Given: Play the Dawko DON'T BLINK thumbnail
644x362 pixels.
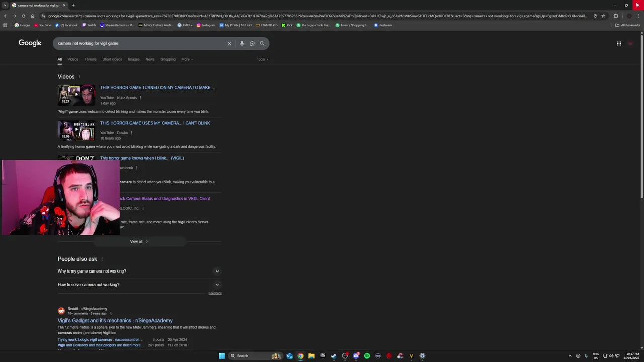Looking at the screenshot, I should click(76, 130).
